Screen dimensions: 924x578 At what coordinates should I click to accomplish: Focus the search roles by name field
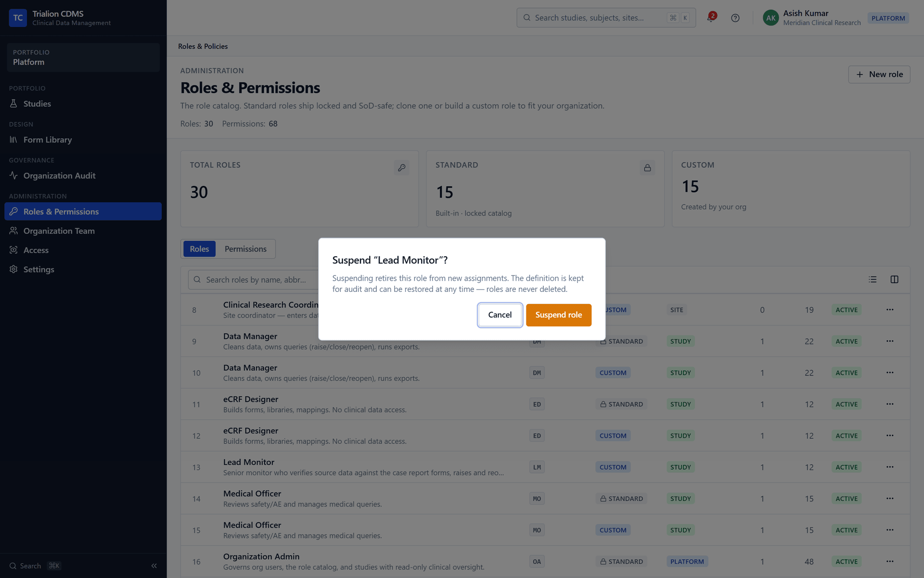tap(253, 280)
